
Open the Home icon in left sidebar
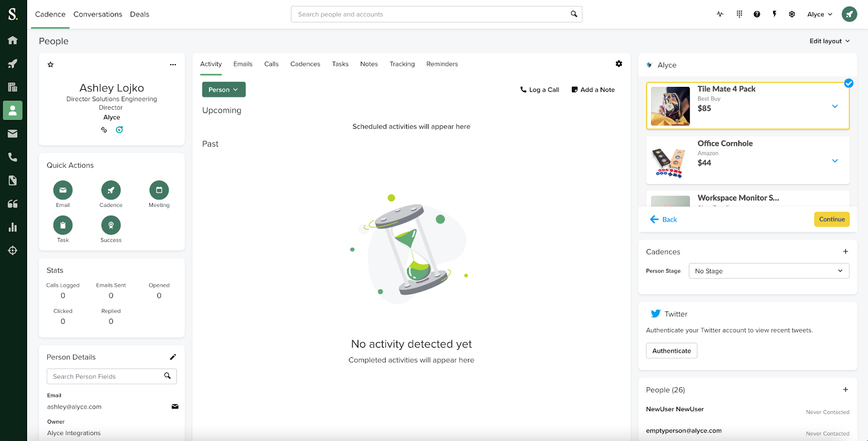point(12,40)
